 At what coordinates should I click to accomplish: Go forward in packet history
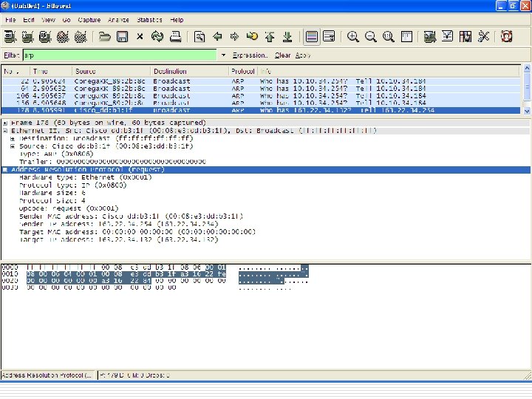click(234, 36)
